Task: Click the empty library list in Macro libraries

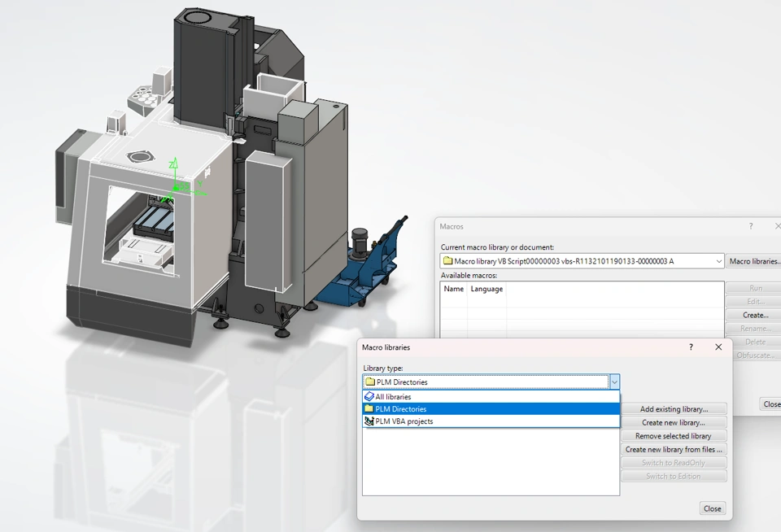Action: (x=491, y=461)
